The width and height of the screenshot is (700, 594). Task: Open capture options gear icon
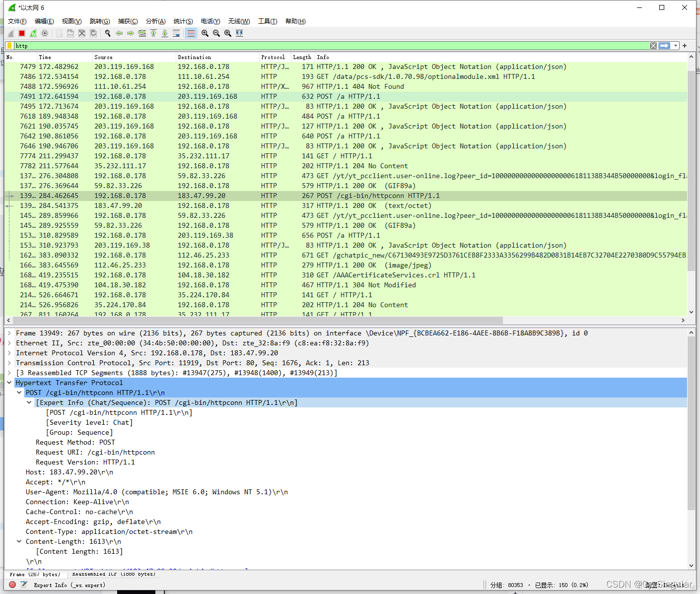click(x=45, y=33)
